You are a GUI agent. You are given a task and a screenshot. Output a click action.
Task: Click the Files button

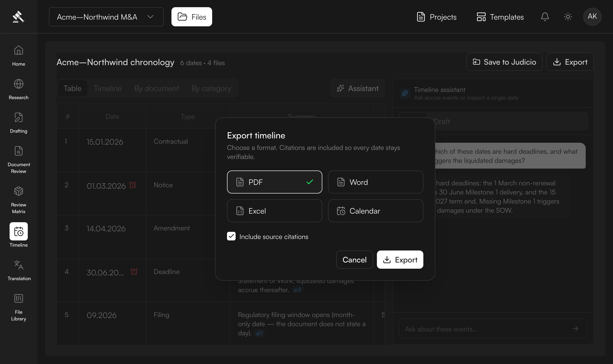click(x=192, y=17)
